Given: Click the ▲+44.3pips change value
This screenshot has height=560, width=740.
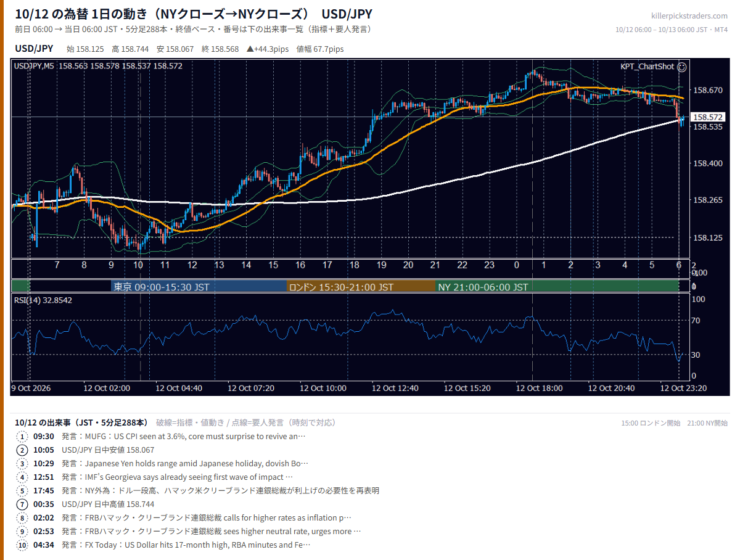Looking at the screenshot, I should [x=268, y=49].
